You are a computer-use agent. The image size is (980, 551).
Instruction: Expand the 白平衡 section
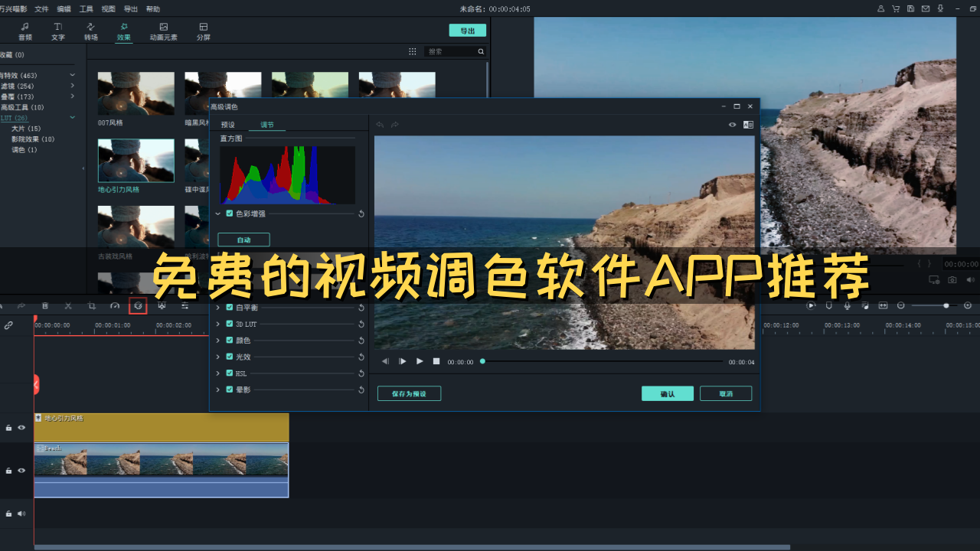pyautogui.click(x=218, y=307)
